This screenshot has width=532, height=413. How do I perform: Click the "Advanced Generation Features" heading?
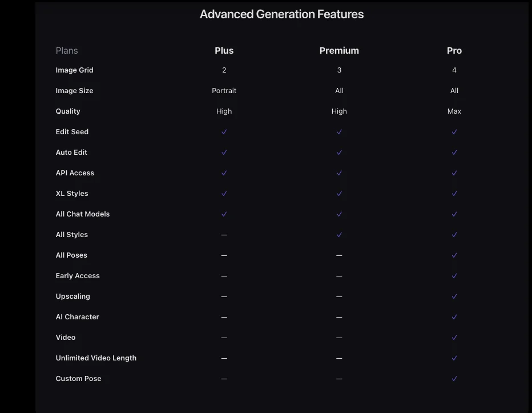point(281,14)
